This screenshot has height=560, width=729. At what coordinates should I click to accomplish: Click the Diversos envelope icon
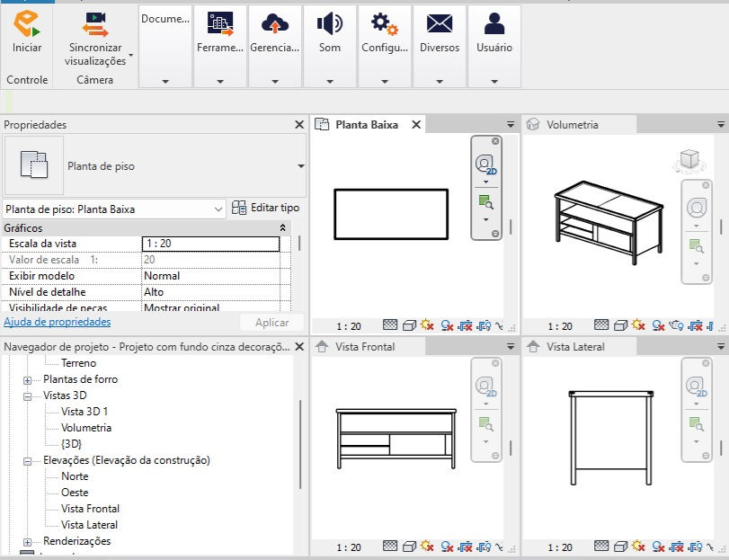440,23
